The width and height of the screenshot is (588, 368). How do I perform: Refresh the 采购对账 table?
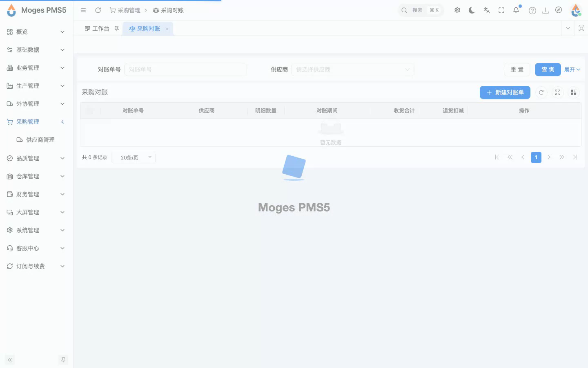click(x=541, y=92)
